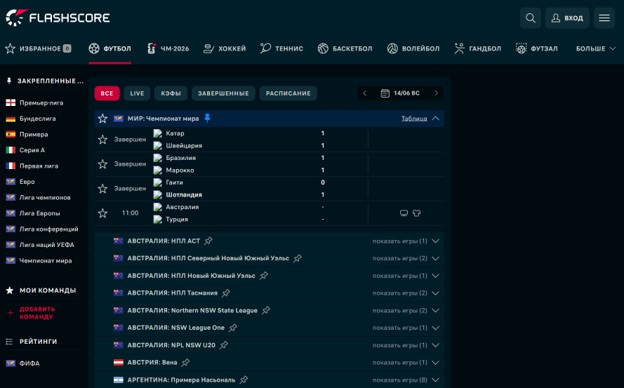Click the ВХОД login button

tap(567, 18)
